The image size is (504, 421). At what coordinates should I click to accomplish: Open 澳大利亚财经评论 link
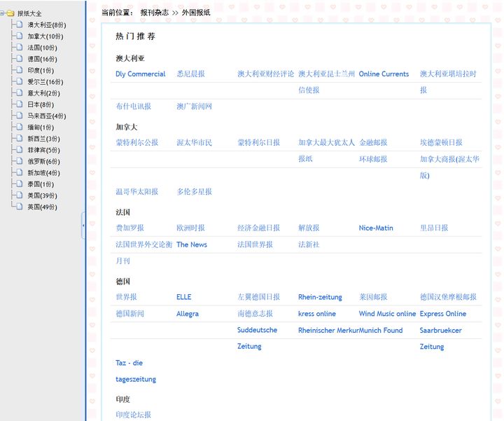tap(265, 74)
